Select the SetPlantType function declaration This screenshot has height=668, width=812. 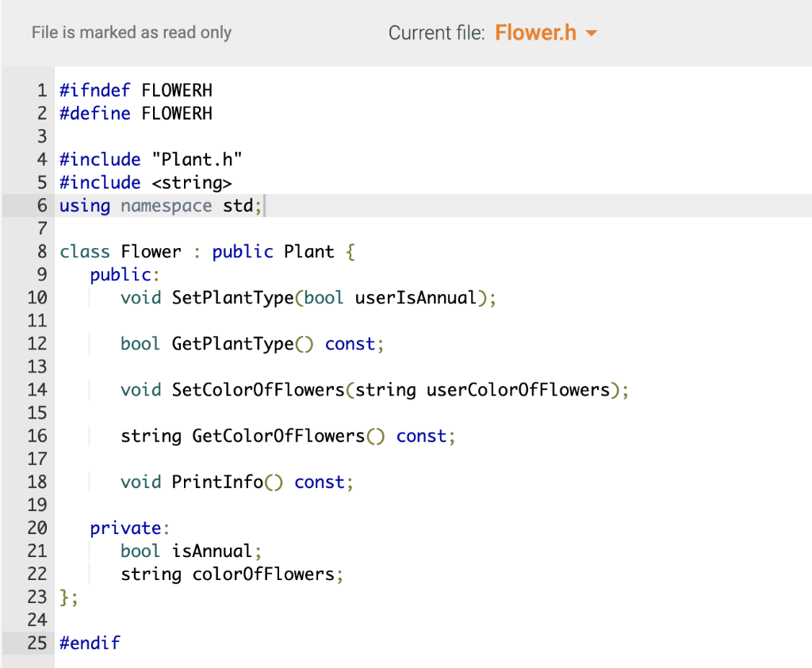pyautogui.click(x=308, y=297)
